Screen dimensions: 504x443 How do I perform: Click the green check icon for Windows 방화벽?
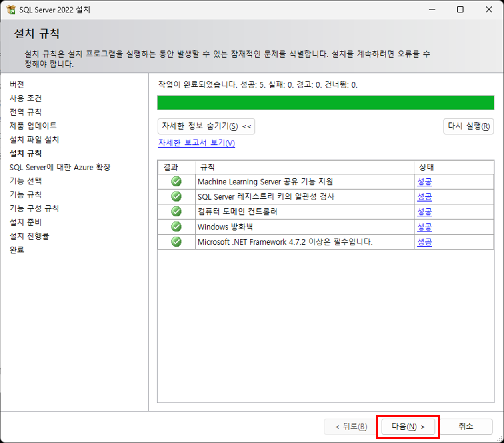click(x=176, y=227)
